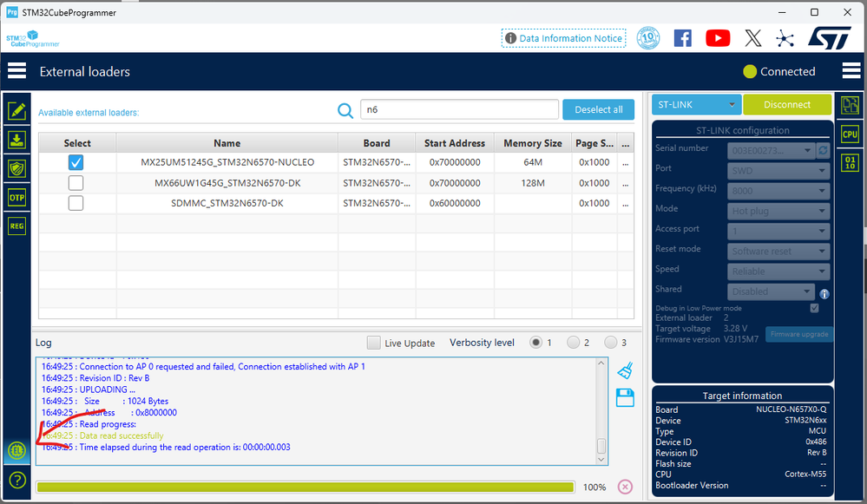Open the 01/10 binary icon in right sidebar
Screen dimensions: 867x504
850,162
